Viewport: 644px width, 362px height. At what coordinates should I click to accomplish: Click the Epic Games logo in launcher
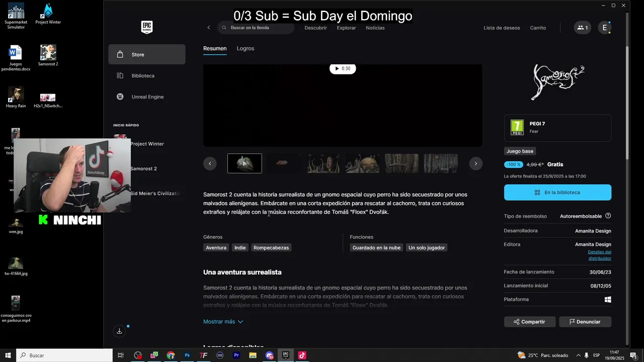[146, 27]
